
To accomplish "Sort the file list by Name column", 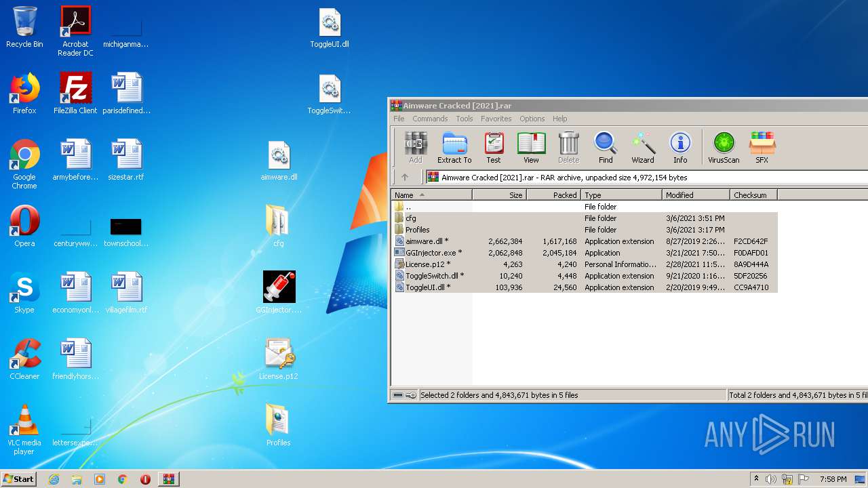I will coord(432,195).
